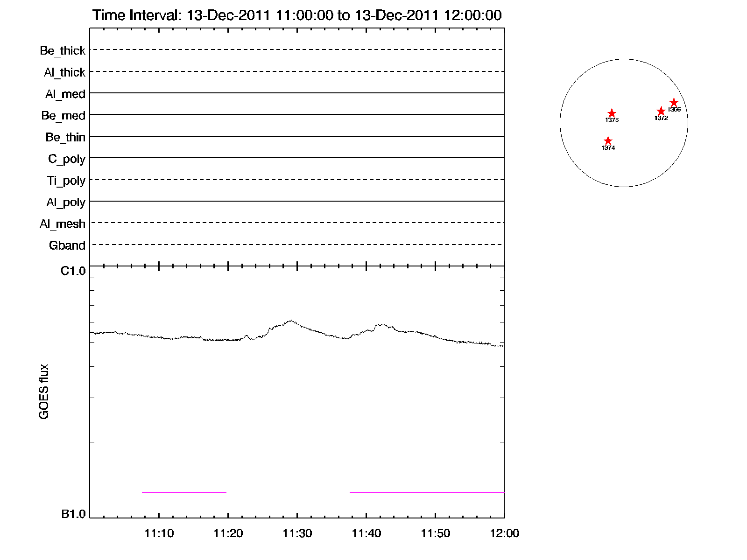Select the Ti_poly filter label
747x560 pixels.
click(66, 181)
